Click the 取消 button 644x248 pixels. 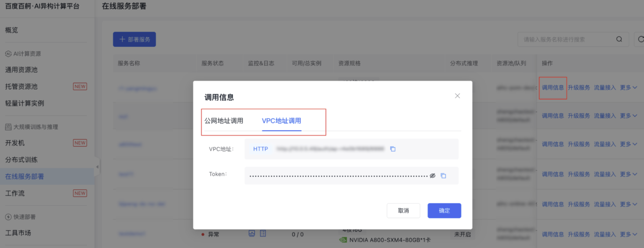[x=403, y=211]
